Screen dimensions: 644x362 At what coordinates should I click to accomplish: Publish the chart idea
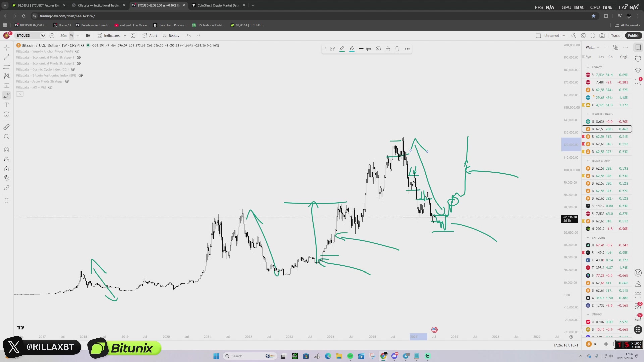pyautogui.click(x=634, y=36)
